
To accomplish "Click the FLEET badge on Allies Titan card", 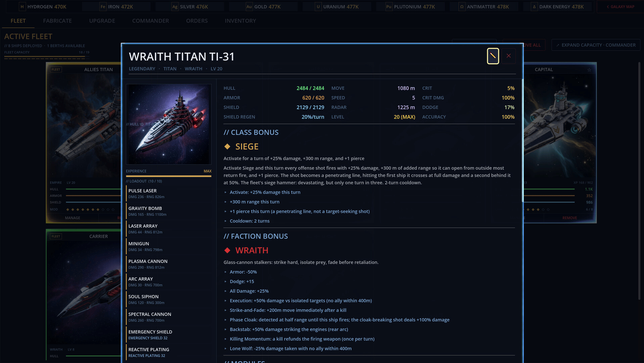I will (x=56, y=70).
